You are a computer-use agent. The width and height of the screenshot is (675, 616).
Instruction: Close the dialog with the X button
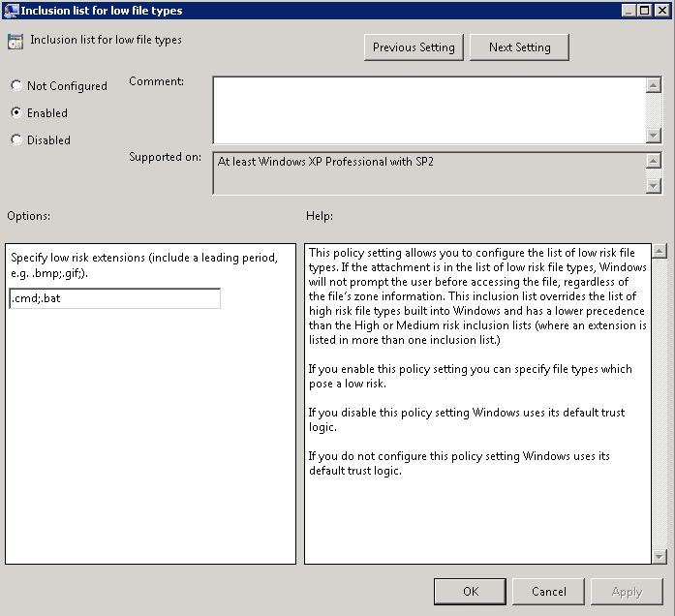pyautogui.click(x=662, y=11)
